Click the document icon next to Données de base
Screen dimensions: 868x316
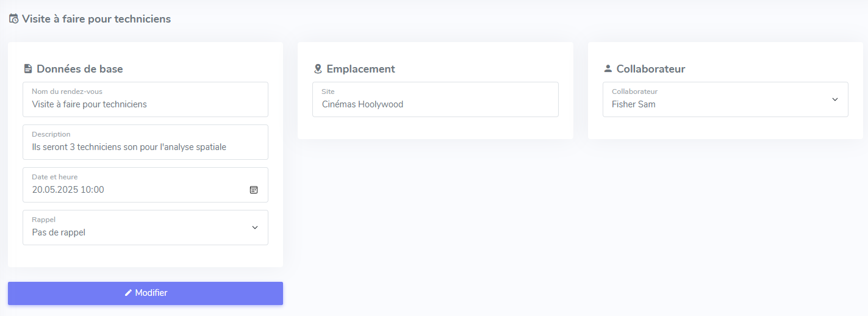(28, 69)
